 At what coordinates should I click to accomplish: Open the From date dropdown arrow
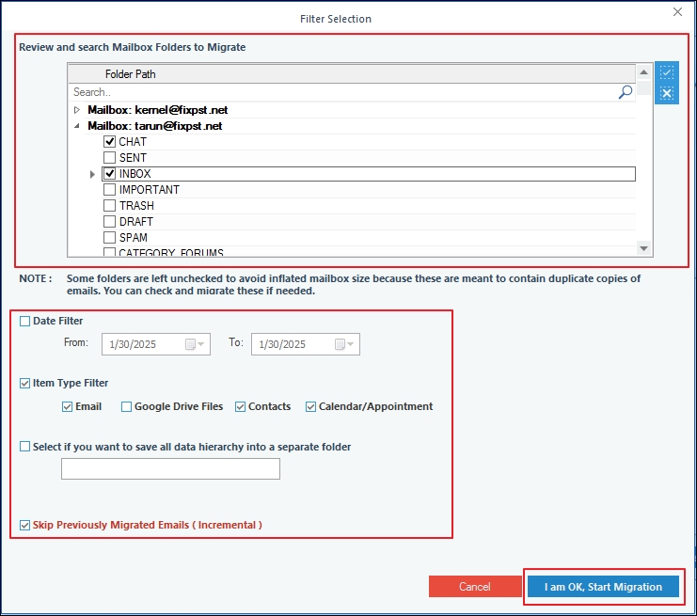click(x=201, y=344)
